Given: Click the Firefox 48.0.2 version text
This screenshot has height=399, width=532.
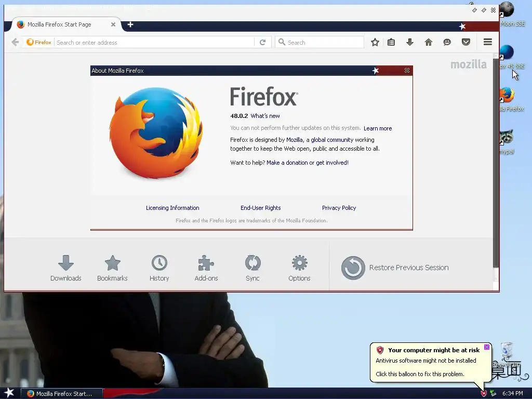Looking at the screenshot, I should [239, 116].
